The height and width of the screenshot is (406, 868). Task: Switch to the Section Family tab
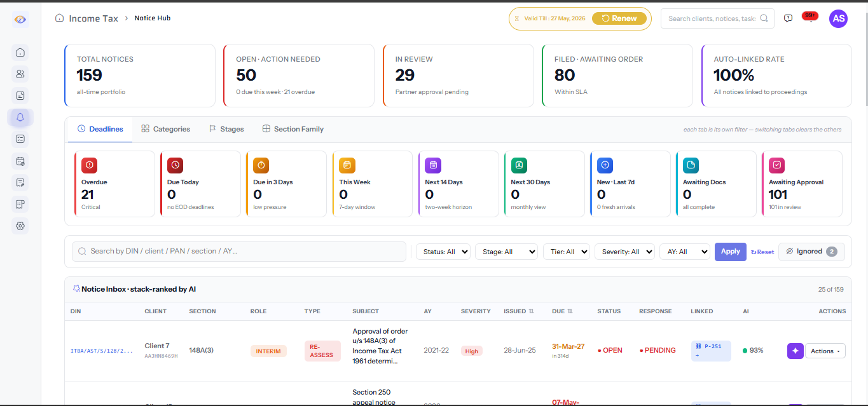pos(293,129)
